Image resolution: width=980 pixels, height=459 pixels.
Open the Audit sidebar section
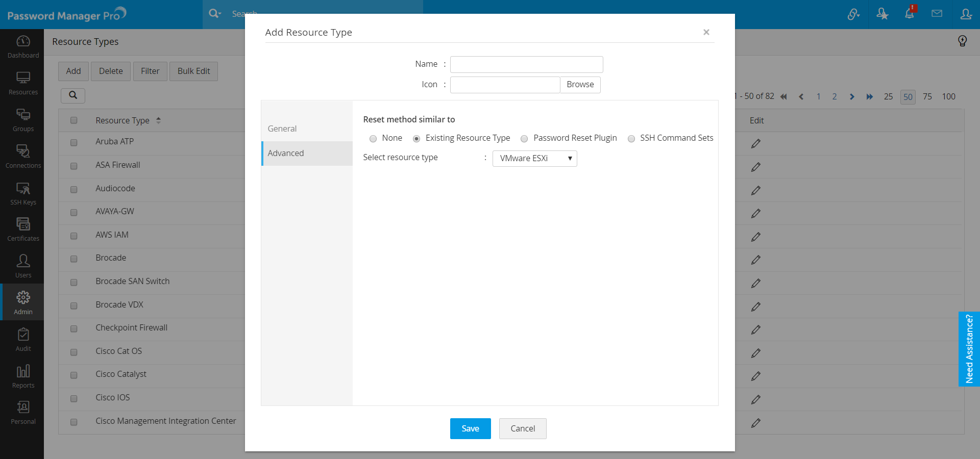[23, 340]
